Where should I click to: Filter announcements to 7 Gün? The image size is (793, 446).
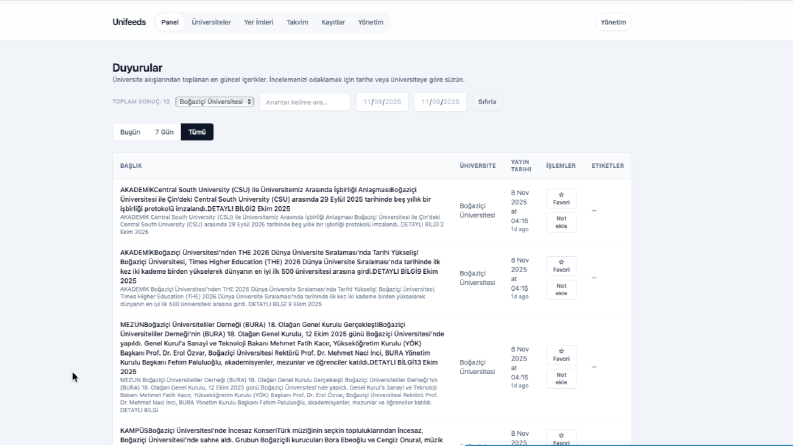pyautogui.click(x=164, y=132)
